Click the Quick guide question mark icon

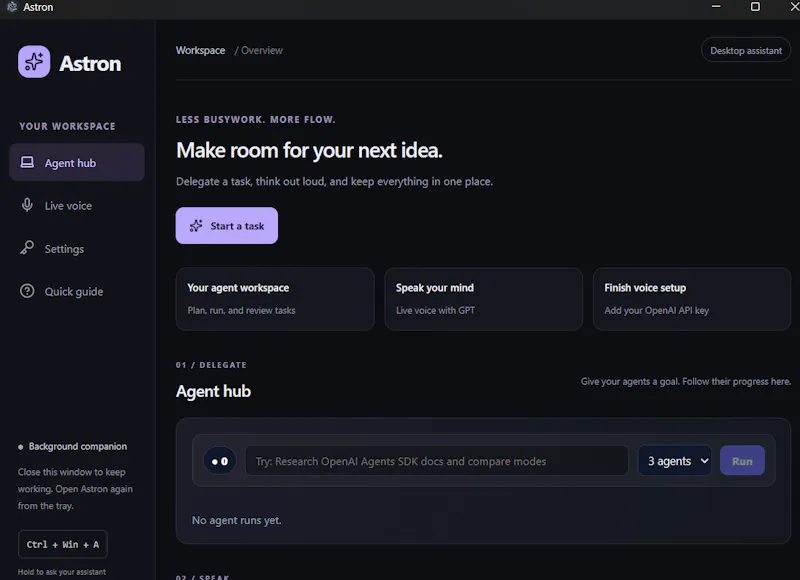click(27, 291)
